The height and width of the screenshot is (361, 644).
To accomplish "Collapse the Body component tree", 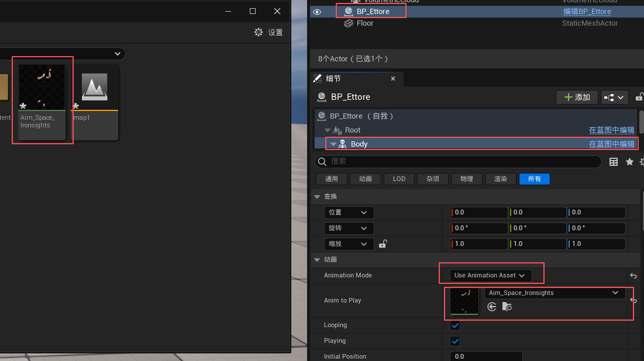I will tap(333, 144).
